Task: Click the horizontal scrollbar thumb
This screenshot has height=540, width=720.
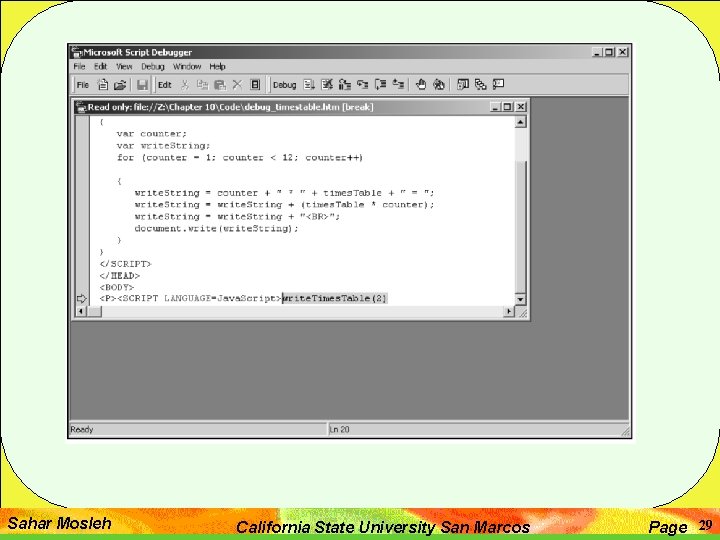Action: 94,311
